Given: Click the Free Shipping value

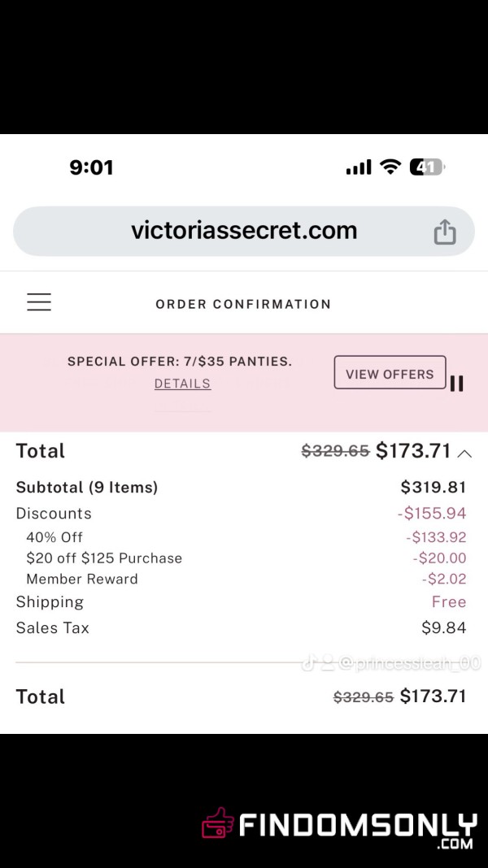Looking at the screenshot, I should 449,601.
